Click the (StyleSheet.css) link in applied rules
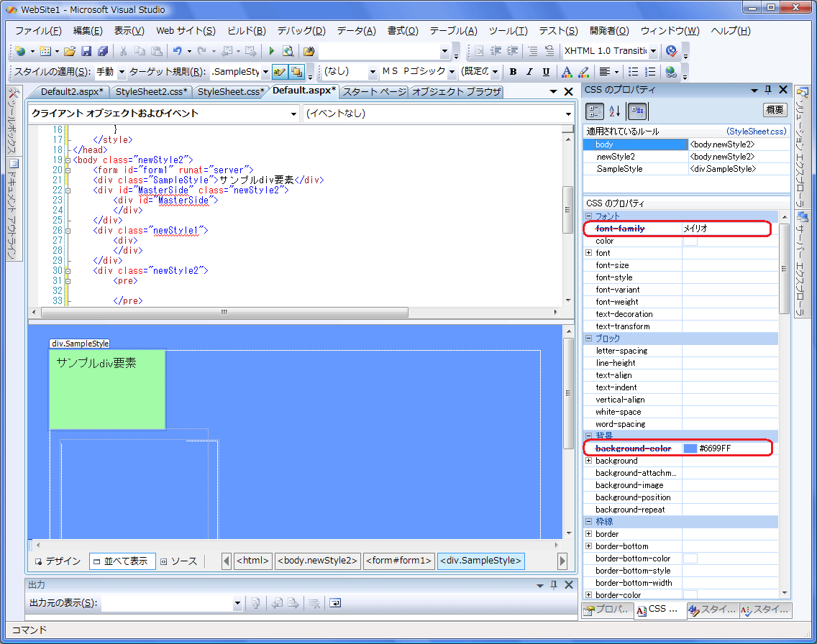Viewport: 817px width, 644px height. coord(756,132)
